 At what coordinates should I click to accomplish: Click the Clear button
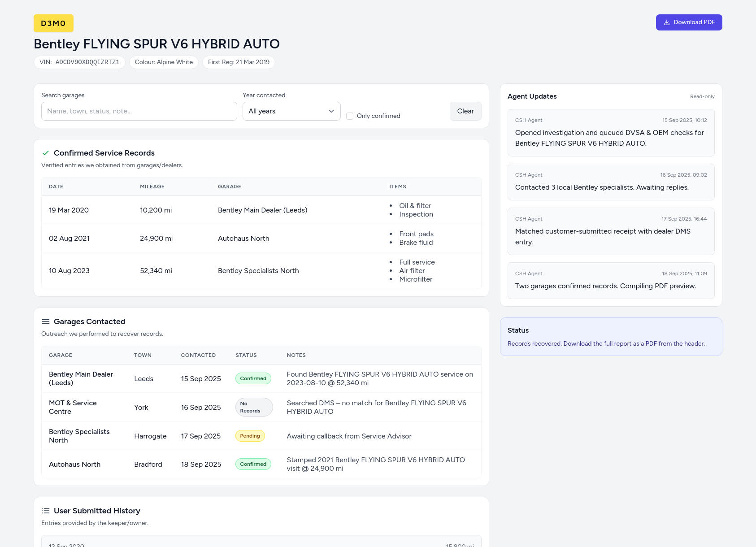click(465, 111)
